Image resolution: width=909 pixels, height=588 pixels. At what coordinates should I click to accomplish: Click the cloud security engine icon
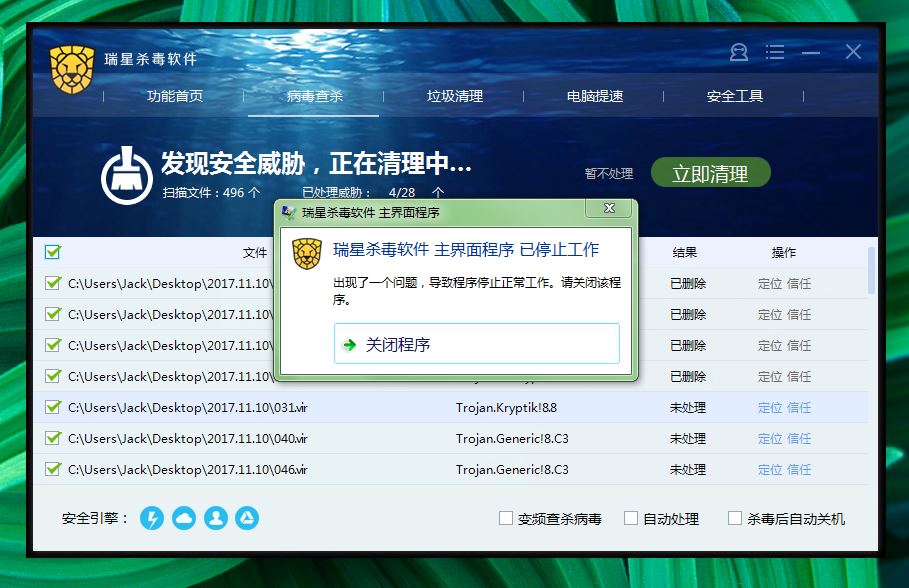pyautogui.click(x=184, y=518)
